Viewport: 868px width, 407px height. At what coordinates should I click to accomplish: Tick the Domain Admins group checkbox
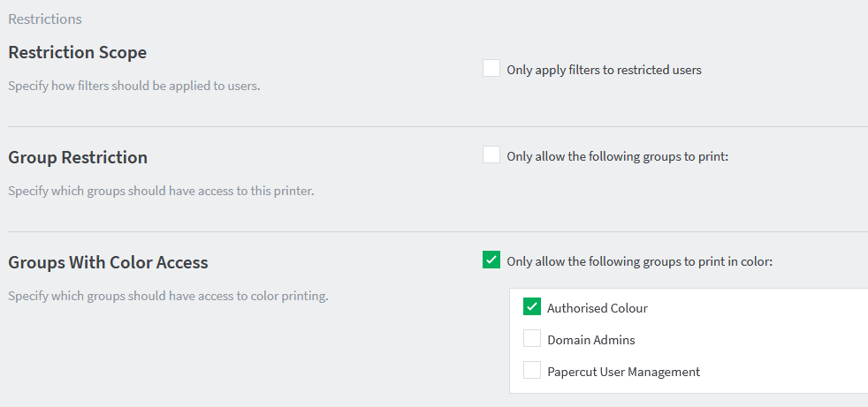click(531, 338)
